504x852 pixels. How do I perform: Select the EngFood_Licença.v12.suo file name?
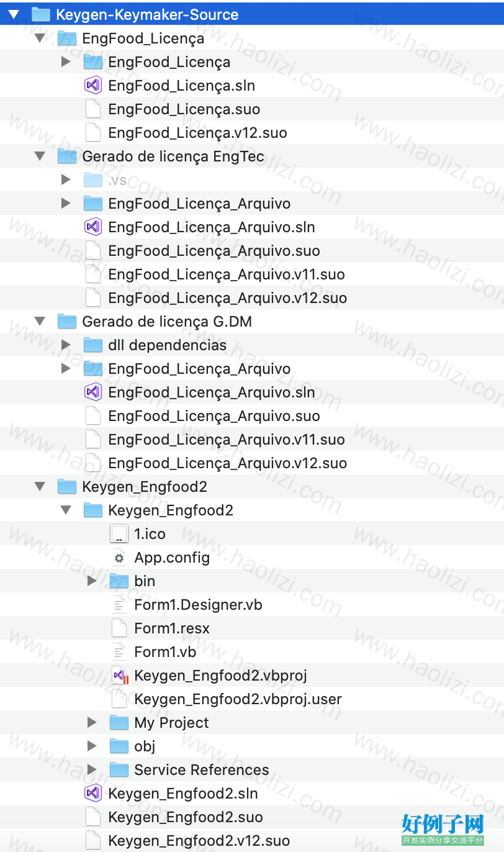[197, 133]
